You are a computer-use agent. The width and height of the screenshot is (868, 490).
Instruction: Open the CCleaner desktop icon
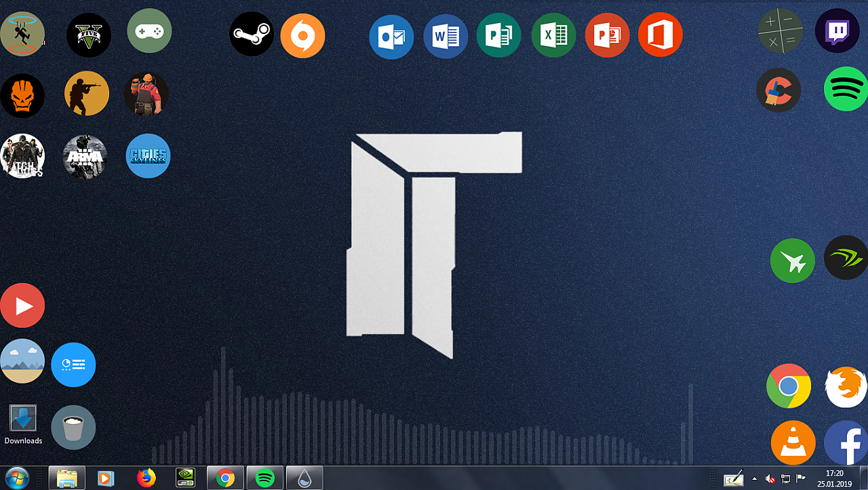click(x=778, y=90)
